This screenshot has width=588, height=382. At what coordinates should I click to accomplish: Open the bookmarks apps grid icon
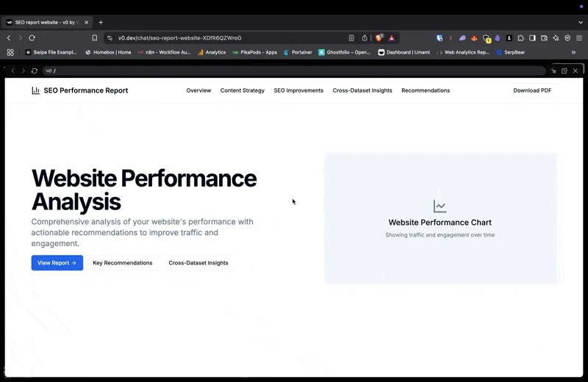pos(10,52)
